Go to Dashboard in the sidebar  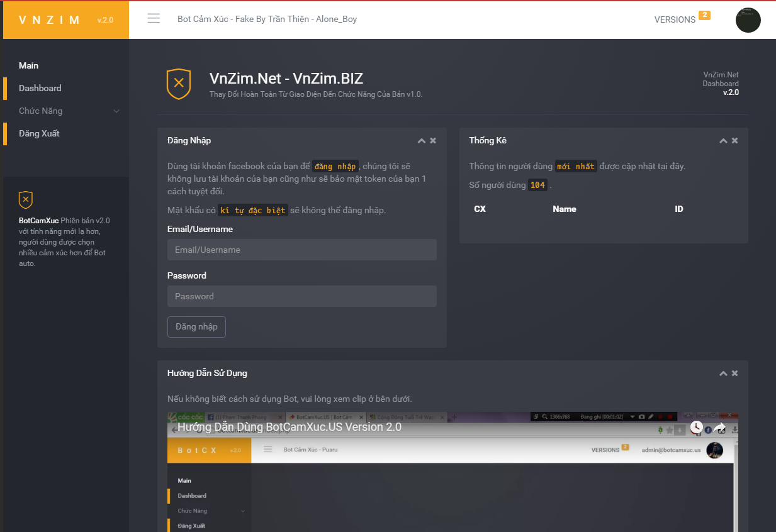coord(66,89)
